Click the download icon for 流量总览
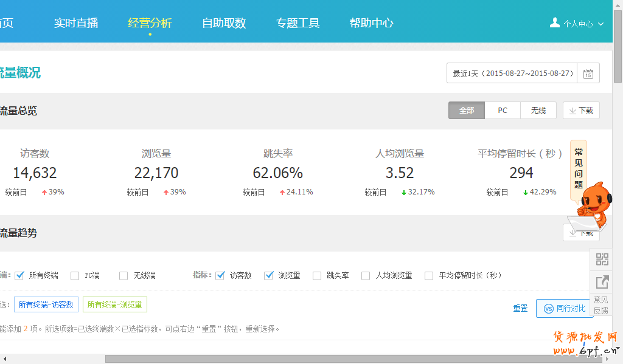The image size is (623, 364). tap(581, 110)
